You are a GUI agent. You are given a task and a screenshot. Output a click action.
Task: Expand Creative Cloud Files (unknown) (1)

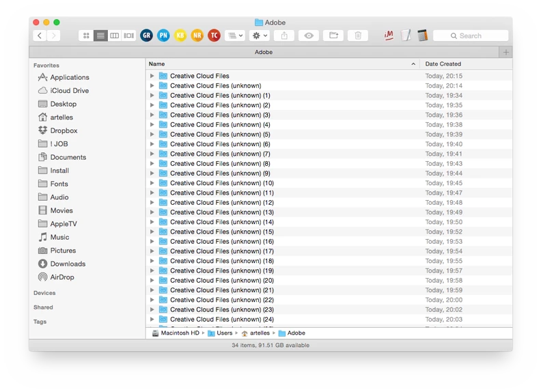[x=152, y=95]
